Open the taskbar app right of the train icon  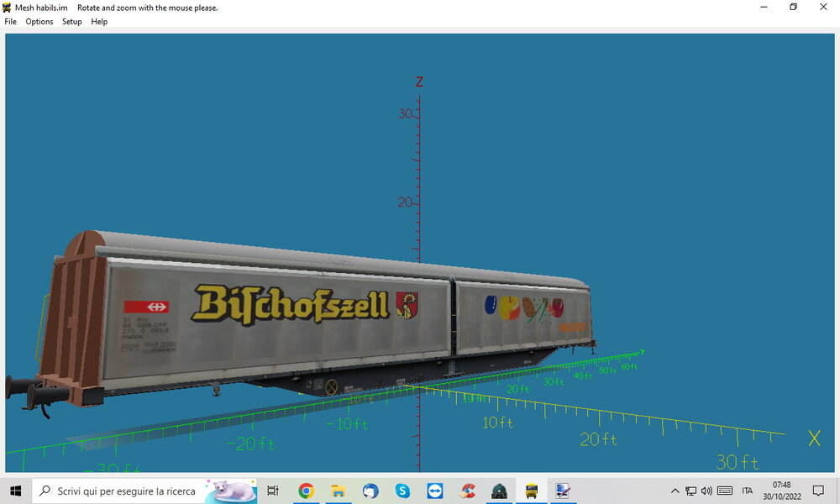[563, 491]
